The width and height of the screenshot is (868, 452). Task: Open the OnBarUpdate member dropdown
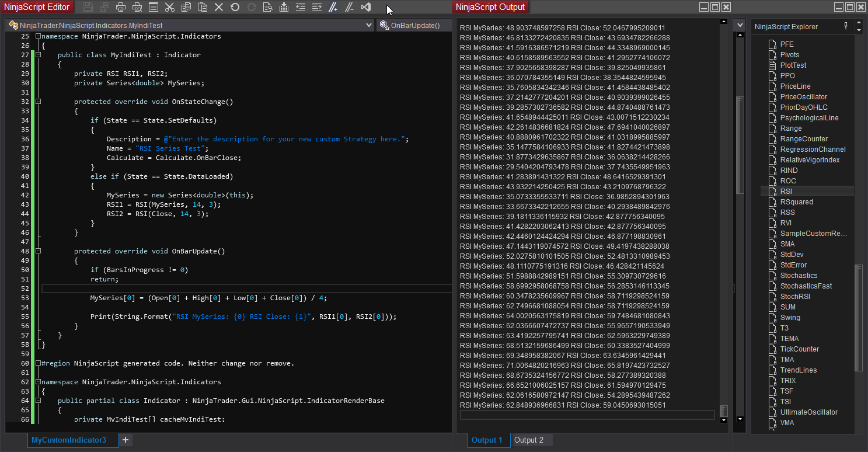point(414,26)
